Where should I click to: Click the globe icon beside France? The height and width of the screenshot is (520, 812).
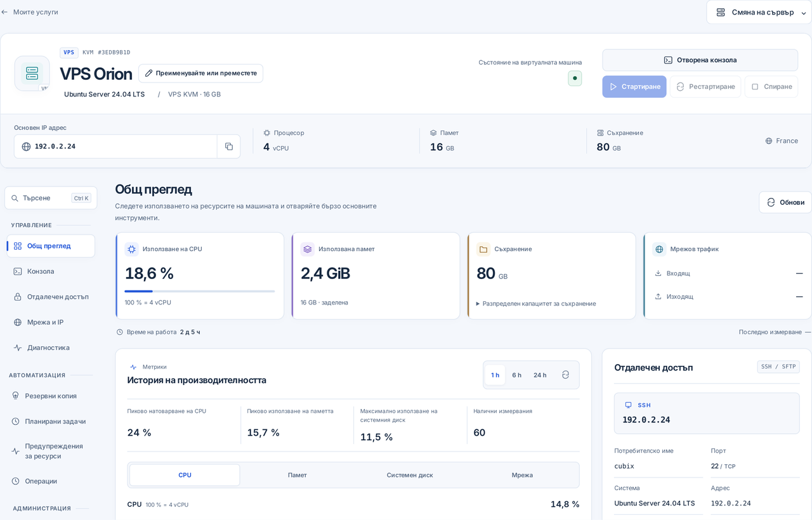(x=769, y=141)
